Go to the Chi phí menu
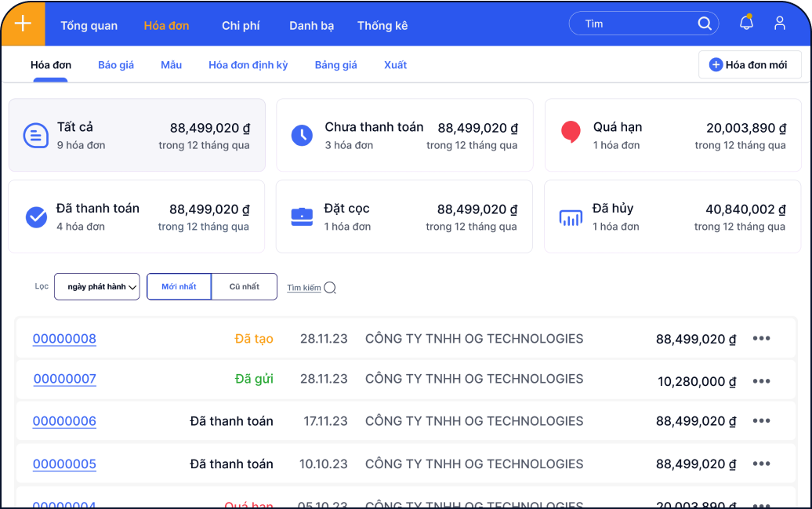This screenshot has height=509, width=812. pos(241,26)
